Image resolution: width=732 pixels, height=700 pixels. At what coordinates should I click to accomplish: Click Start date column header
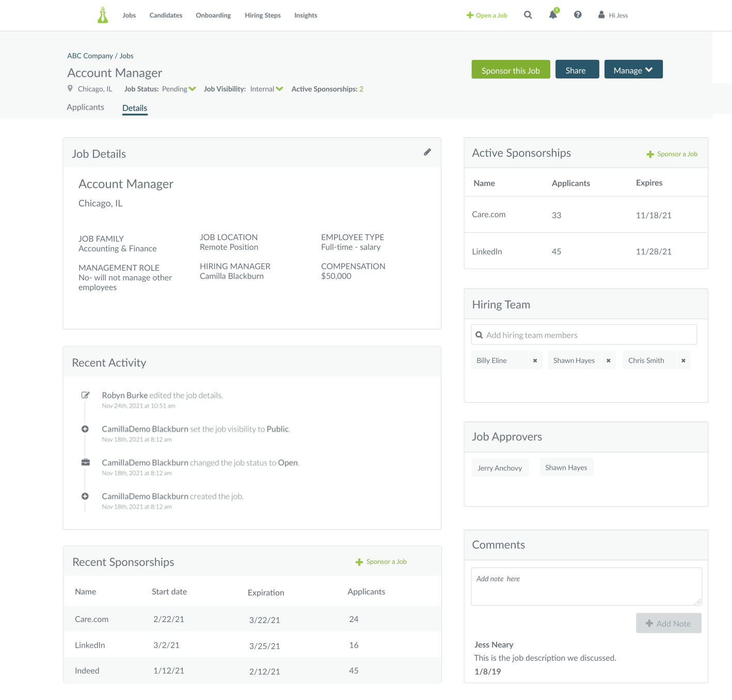(169, 592)
